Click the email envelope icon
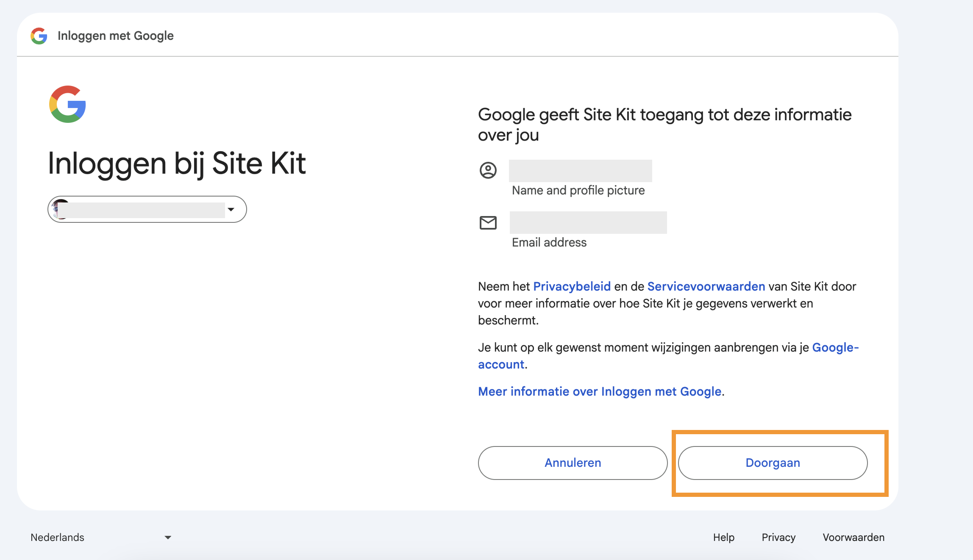This screenshot has width=973, height=560. coord(488,222)
